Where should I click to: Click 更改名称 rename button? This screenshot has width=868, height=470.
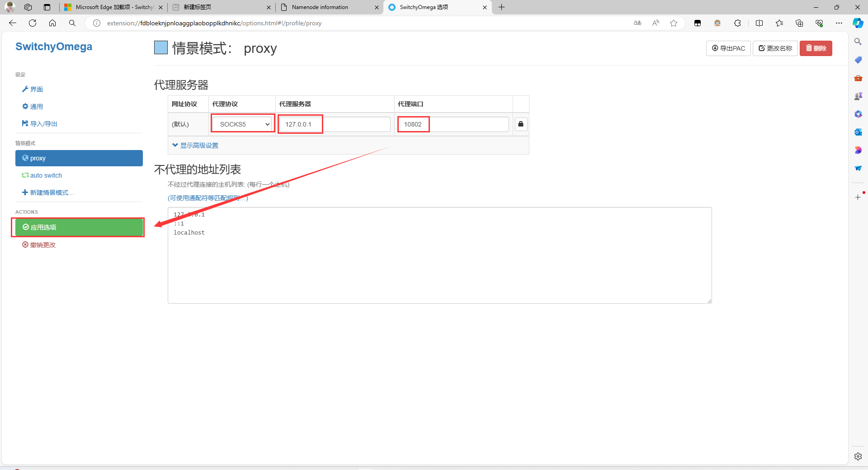[775, 48]
